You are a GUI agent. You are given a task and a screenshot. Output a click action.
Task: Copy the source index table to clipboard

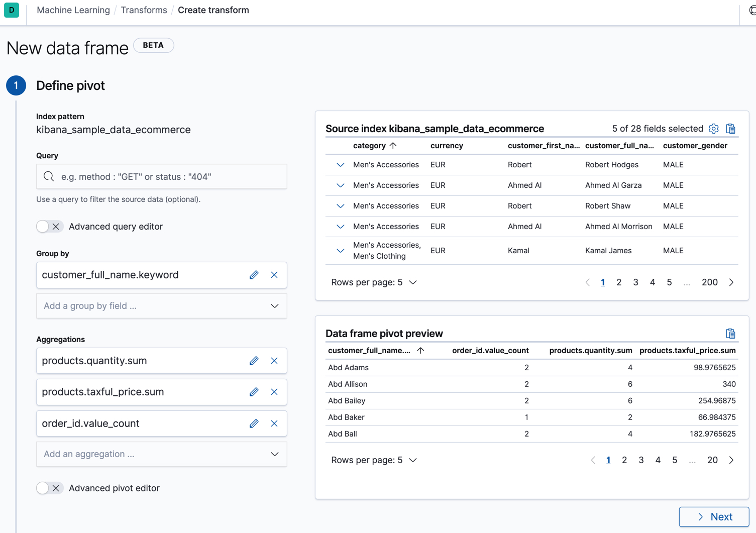click(x=731, y=129)
